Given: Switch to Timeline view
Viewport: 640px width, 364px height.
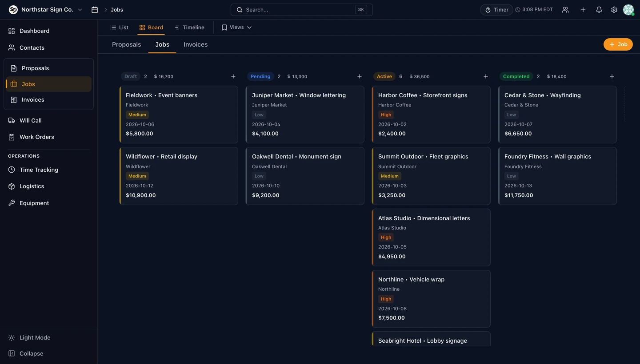Looking at the screenshot, I should point(189,28).
